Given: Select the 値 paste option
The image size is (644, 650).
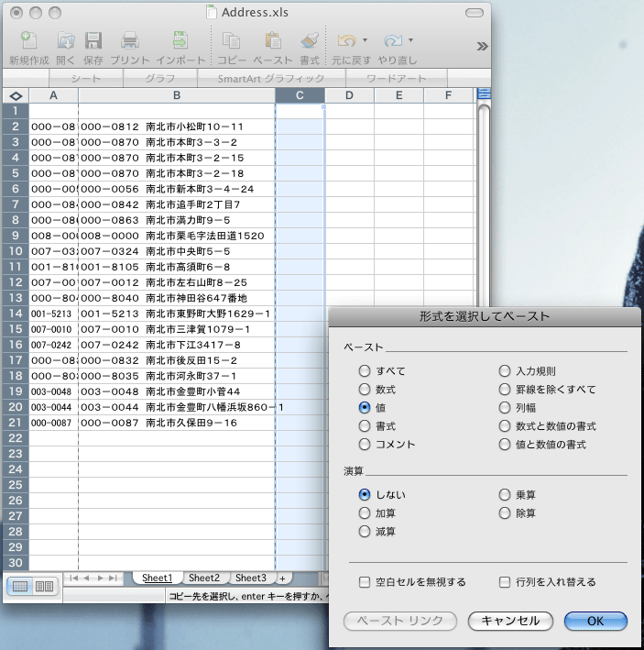Looking at the screenshot, I should click(365, 407).
